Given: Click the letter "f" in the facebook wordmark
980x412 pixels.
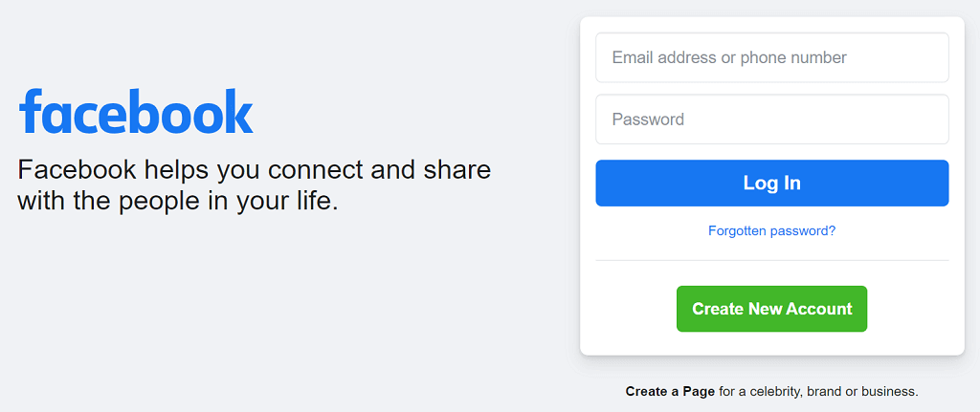Looking at the screenshot, I should 31,111.
